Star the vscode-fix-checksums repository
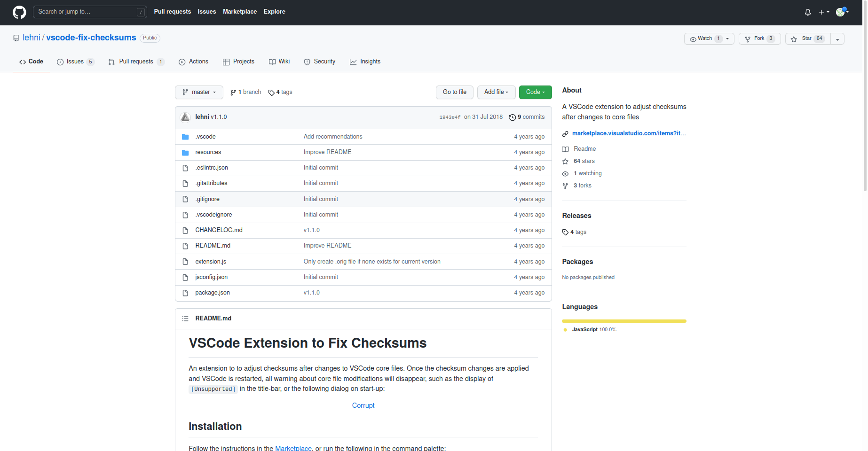The image size is (868, 451). click(x=807, y=39)
